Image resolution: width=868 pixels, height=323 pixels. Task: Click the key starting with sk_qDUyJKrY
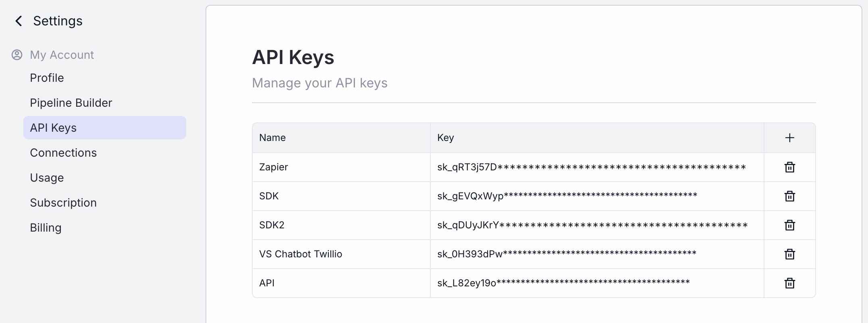592,225
